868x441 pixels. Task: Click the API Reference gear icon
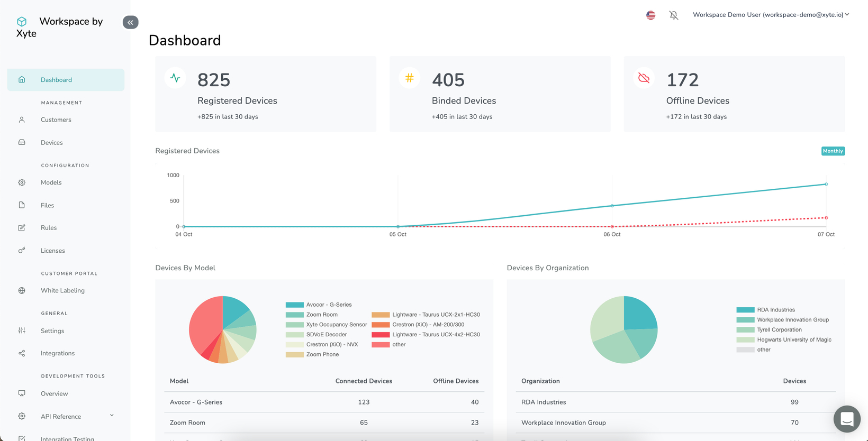pos(22,416)
